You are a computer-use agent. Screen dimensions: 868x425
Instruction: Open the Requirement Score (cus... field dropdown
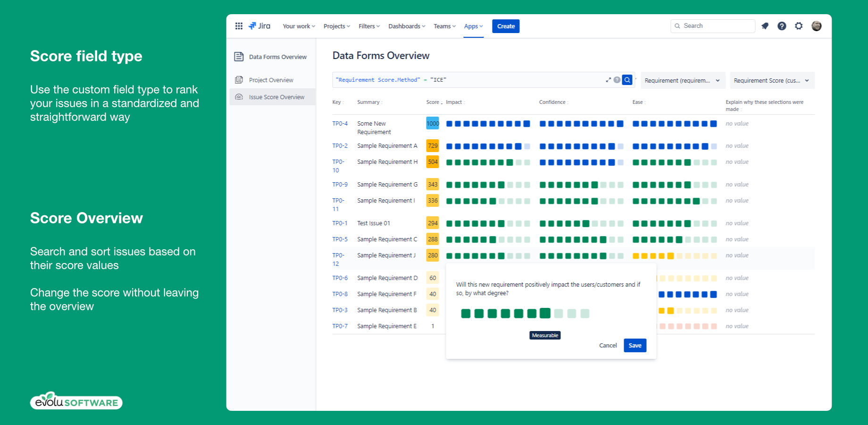[772, 80]
